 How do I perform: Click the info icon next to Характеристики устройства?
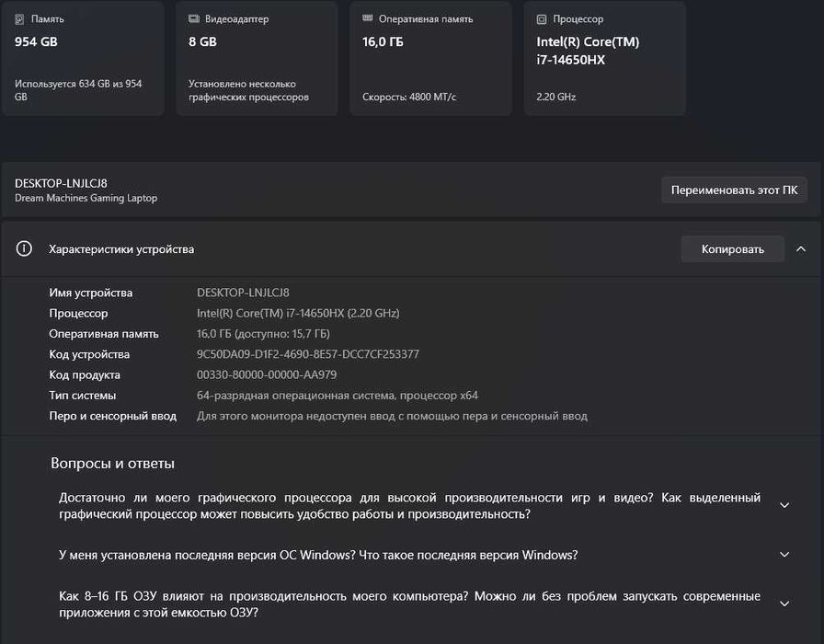(x=24, y=248)
